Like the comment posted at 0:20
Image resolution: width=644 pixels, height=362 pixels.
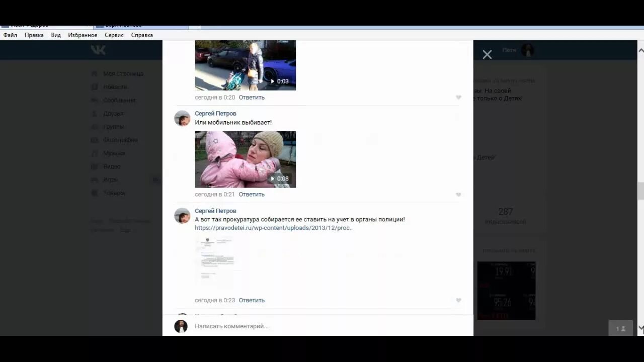pyautogui.click(x=458, y=98)
